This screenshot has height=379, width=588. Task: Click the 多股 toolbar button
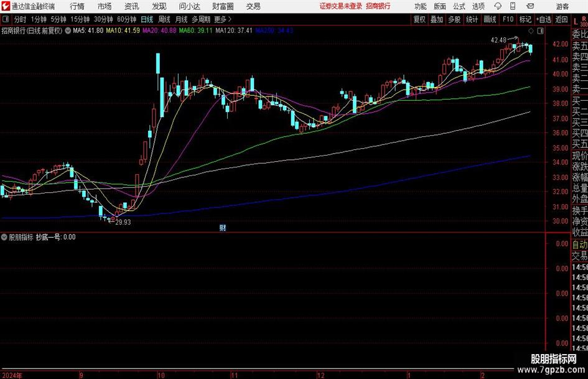(454, 19)
